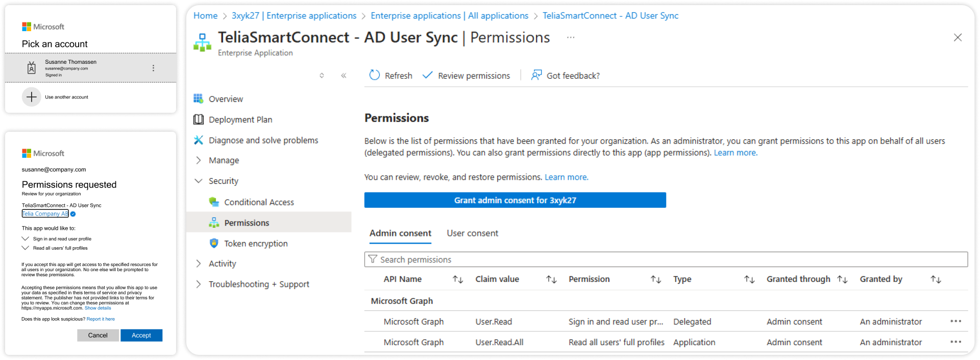Sort the table by Claim value
The image size is (980, 360).
pos(551,279)
